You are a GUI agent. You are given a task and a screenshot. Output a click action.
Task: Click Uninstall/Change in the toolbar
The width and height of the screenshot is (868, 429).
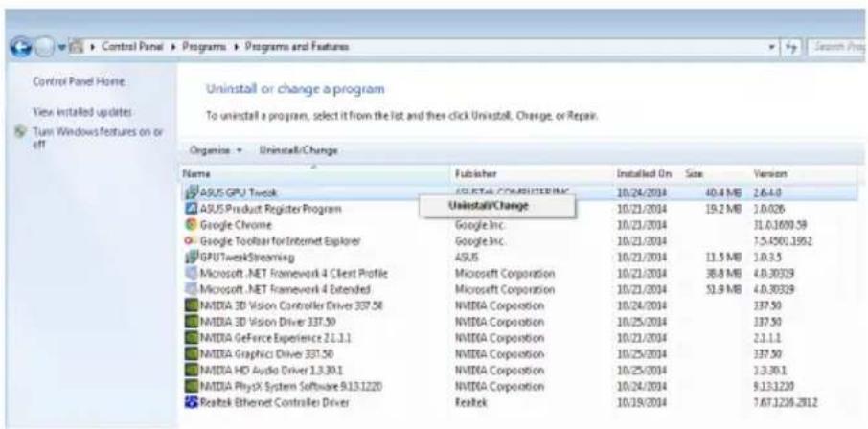pyautogui.click(x=299, y=150)
